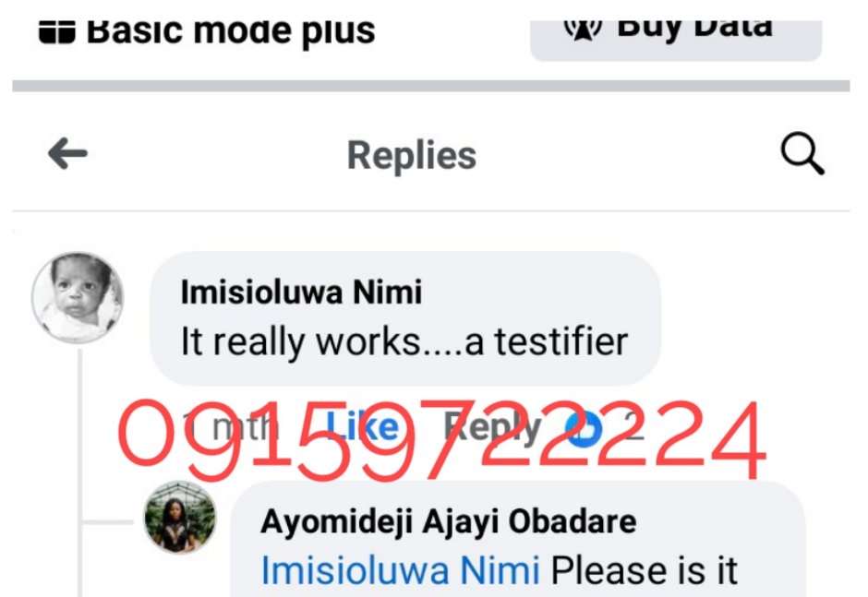
Task: Open the Ayomideji Ajayi Obadare name
Action: pyautogui.click(x=449, y=521)
